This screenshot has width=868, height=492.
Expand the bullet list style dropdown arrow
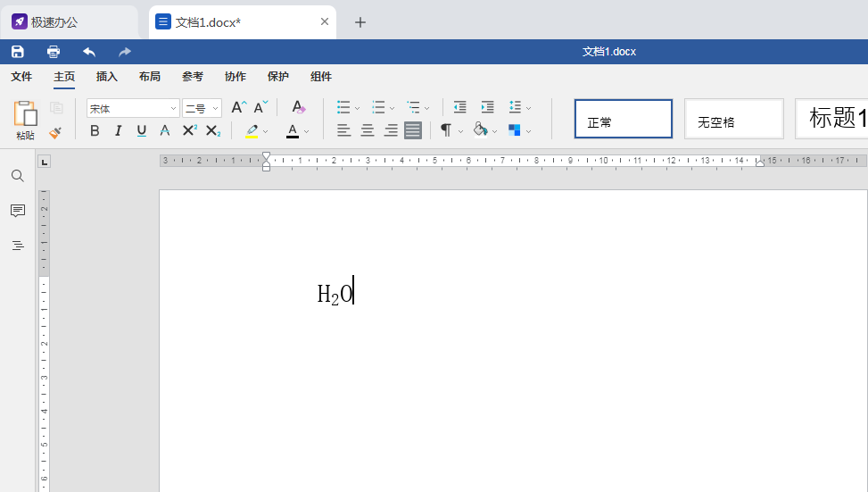(358, 109)
